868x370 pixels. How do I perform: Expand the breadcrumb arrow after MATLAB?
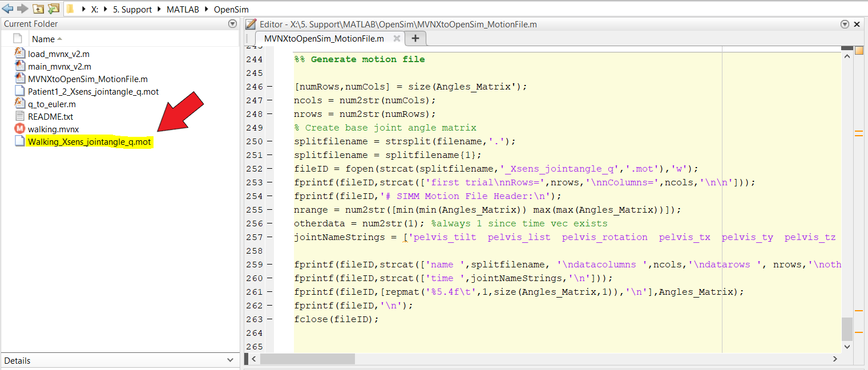[205, 9]
